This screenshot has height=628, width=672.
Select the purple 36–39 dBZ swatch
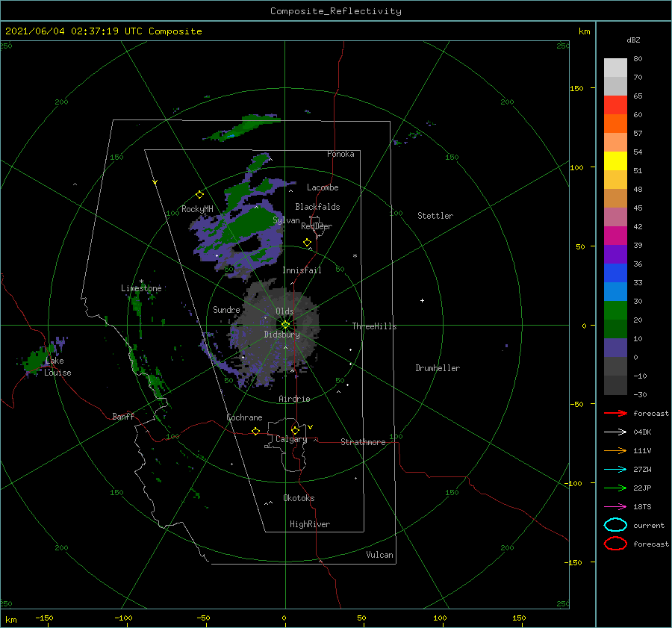(615, 255)
